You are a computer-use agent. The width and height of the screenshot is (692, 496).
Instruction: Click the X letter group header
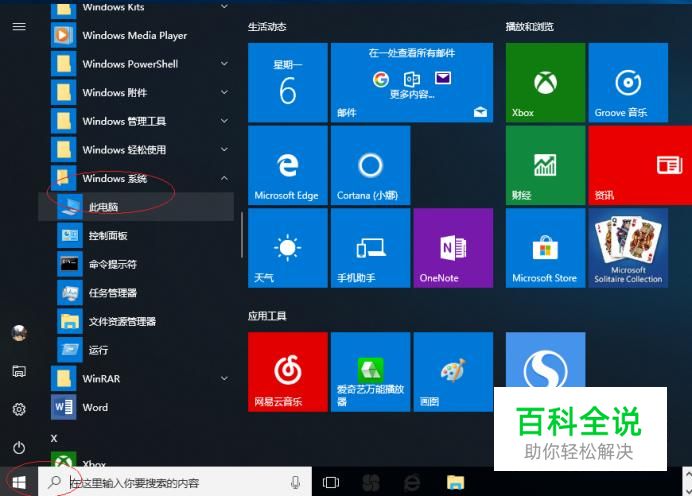pyautogui.click(x=54, y=438)
